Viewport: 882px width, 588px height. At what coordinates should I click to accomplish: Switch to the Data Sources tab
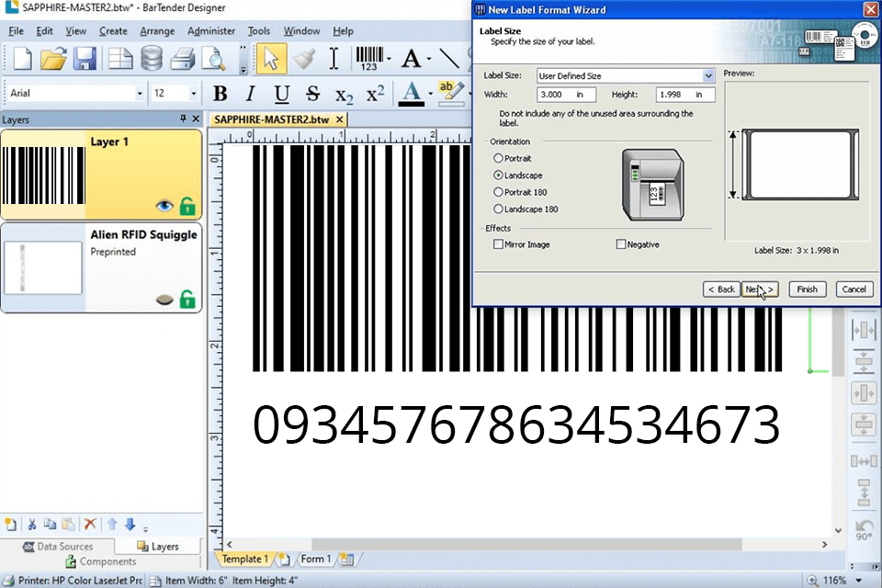pos(57,547)
